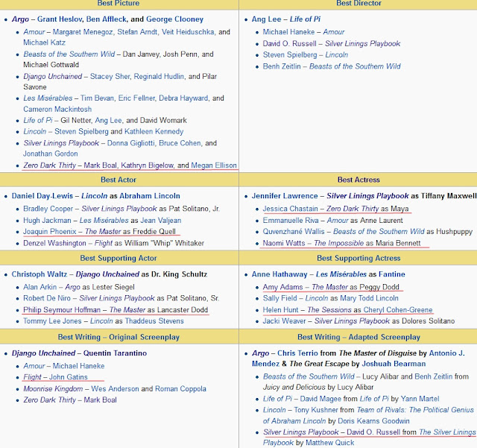This screenshot has height=448, width=477.
Task: Click the Jennifer Lawrence link
Action: [285, 196]
